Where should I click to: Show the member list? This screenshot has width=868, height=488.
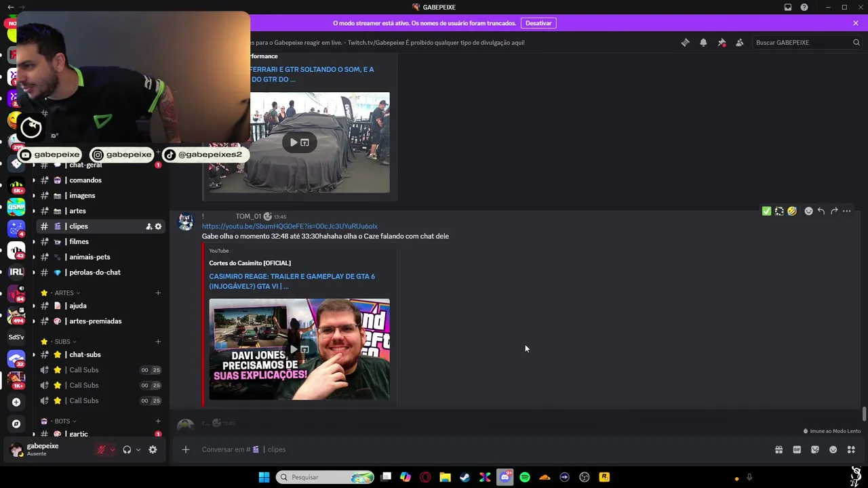click(739, 42)
